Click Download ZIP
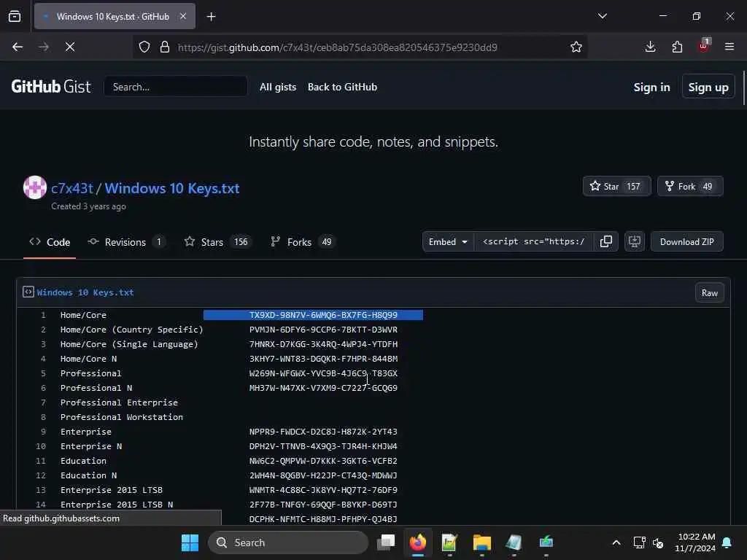747x560 pixels. point(686,242)
